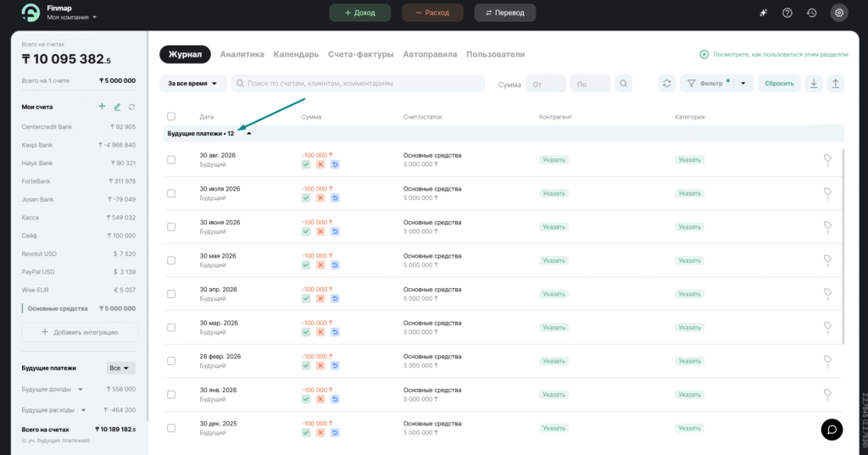Open the history clock icon
868x455 pixels.
(x=811, y=13)
